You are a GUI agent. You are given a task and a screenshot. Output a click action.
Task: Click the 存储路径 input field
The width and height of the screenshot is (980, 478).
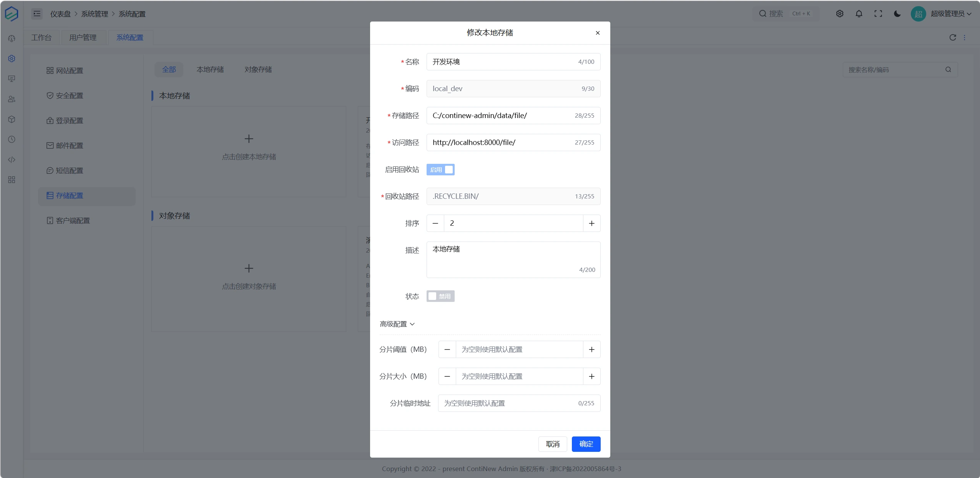[x=513, y=116]
